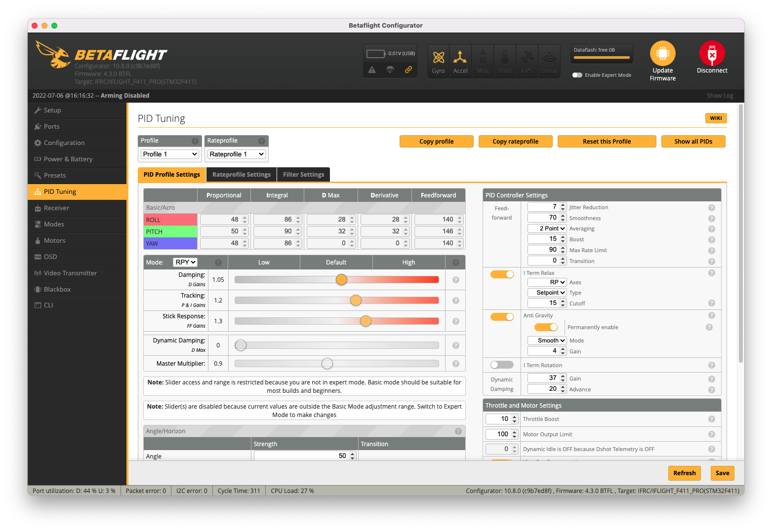Viewport: 772px width, 532px height.
Task: Toggle I Term Relax switch
Action: (502, 274)
